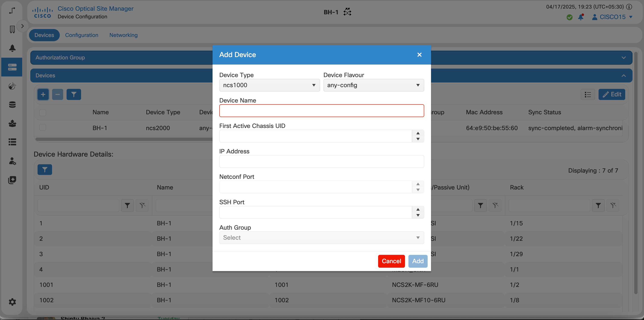The image size is (644, 320).
Task: Click the devices table horizontal scrollbar
Action: (x=124, y=139)
